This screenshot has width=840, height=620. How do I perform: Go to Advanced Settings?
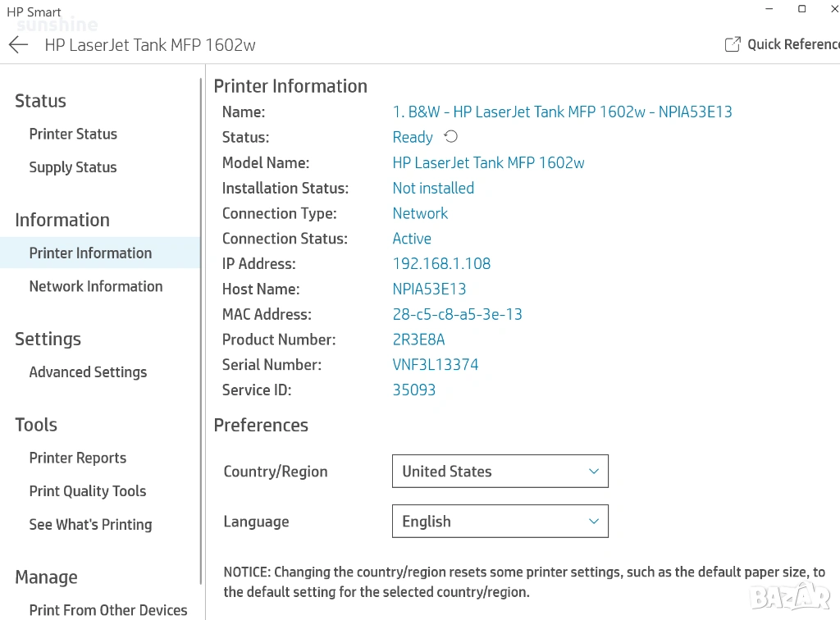coord(88,372)
